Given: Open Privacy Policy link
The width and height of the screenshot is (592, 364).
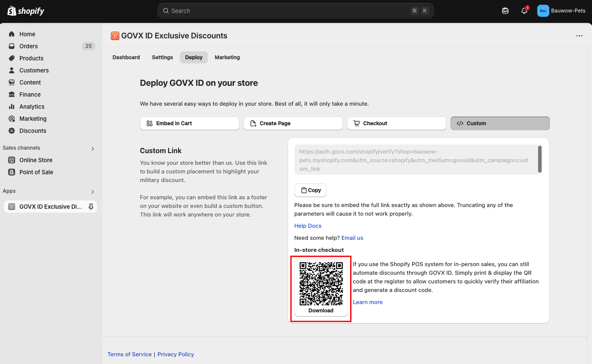Looking at the screenshot, I should tap(176, 354).
